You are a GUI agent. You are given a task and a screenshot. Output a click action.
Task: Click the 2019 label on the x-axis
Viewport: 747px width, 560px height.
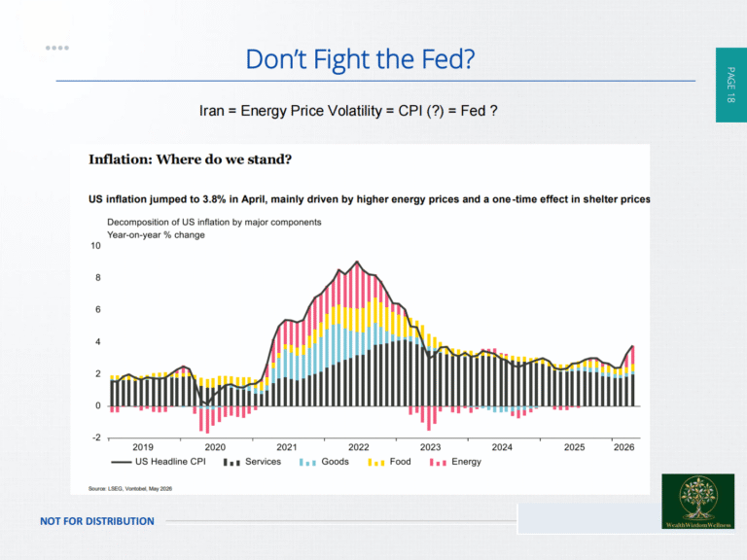click(143, 447)
